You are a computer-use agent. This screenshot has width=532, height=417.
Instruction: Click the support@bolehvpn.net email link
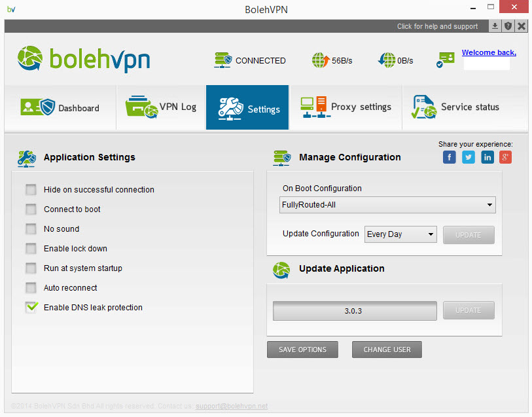232,406
